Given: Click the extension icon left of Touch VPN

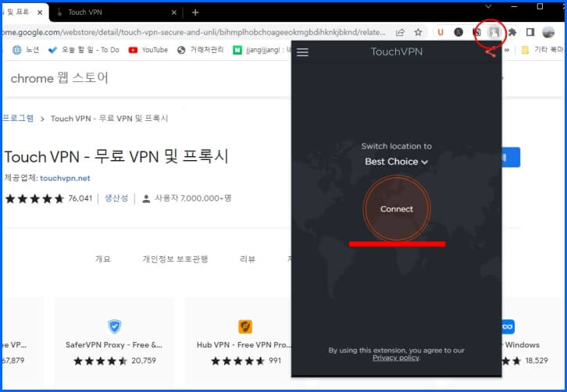Looking at the screenshot, I should 477,32.
